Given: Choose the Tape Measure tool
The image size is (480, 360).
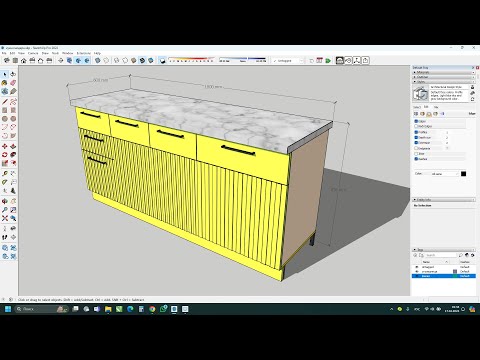Looking at the screenshot, I should click(x=5, y=174).
